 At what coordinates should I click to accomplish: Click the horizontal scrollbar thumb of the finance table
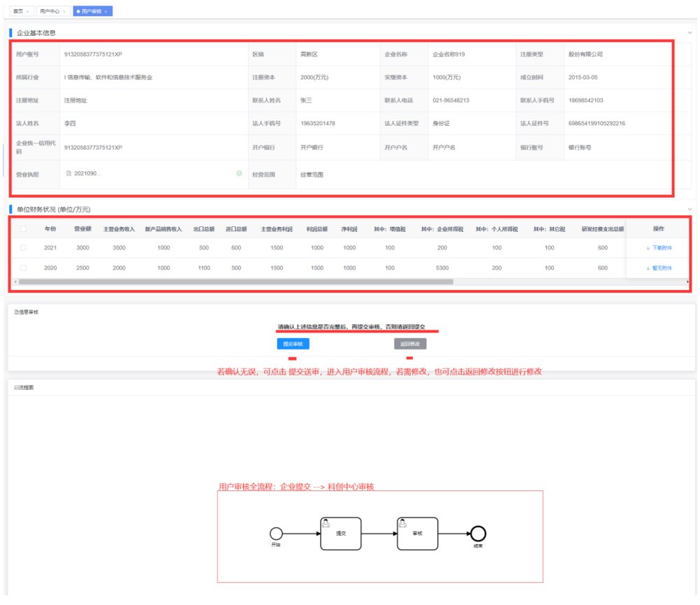click(235, 282)
